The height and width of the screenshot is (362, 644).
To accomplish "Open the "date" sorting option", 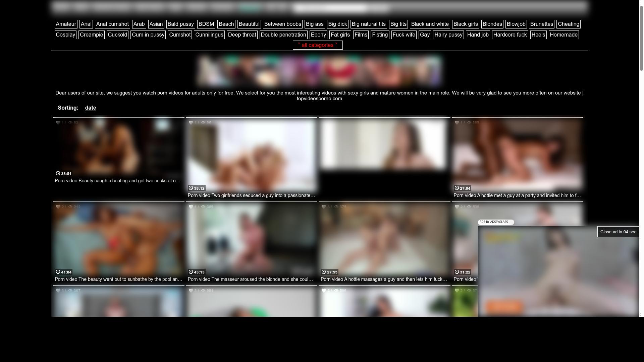I will coord(90,108).
